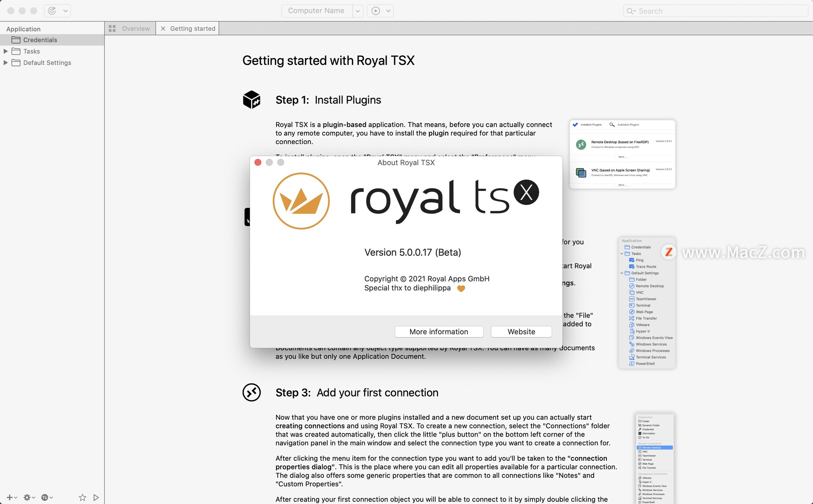Click the play connect icon in the toolbar
The height and width of the screenshot is (504, 813).
(x=376, y=11)
